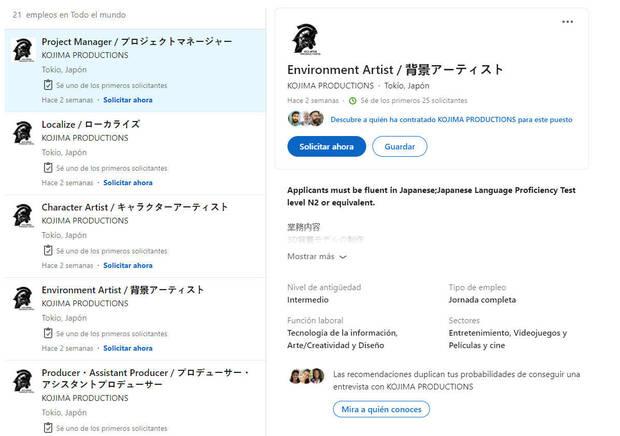Click the recommendation contacts profile photos
Image resolution: width=620 pixels, height=436 pixels.
pos(307,376)
